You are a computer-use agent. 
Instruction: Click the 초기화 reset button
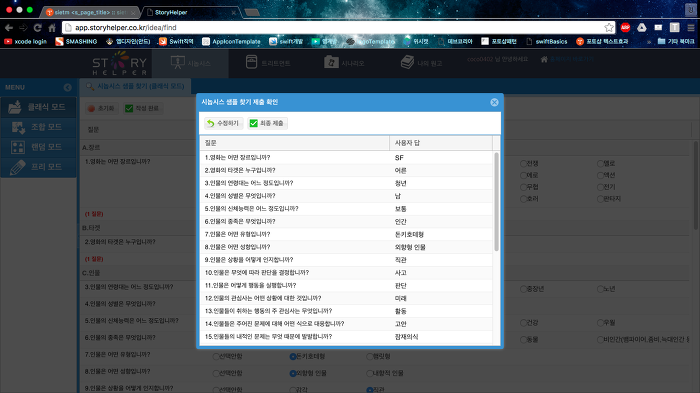tap(101, 109)
